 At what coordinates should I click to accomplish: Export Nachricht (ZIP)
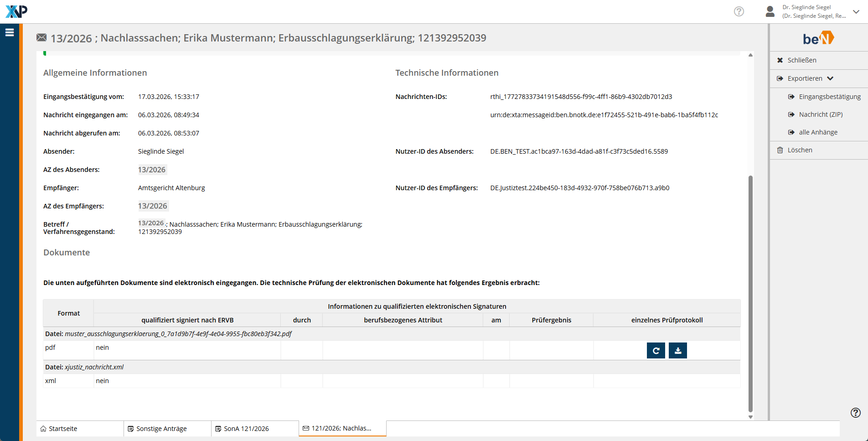tap(820, 114)
